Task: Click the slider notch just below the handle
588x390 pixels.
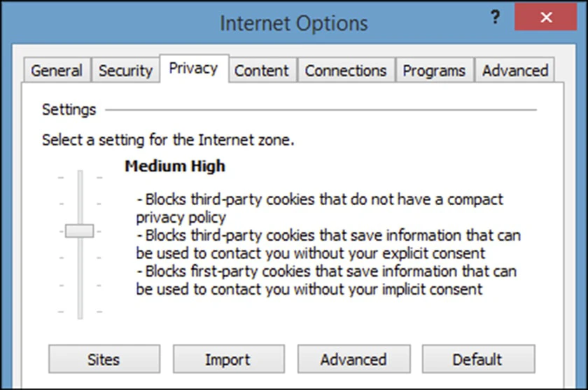Action: [80, 258]
